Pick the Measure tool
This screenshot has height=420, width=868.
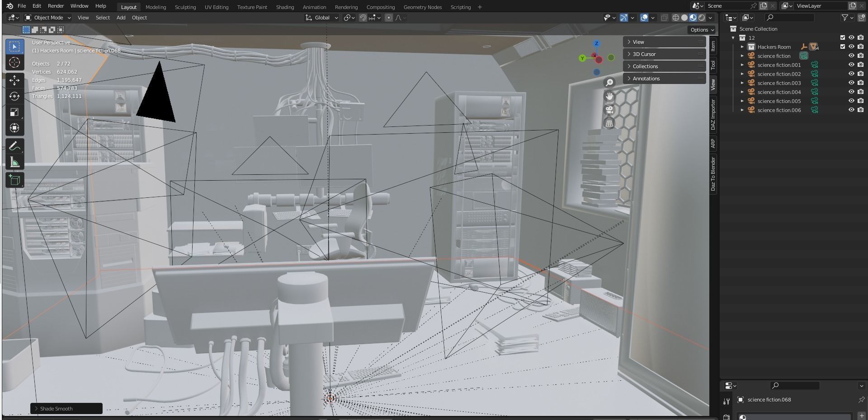click(x=14, y=162)
